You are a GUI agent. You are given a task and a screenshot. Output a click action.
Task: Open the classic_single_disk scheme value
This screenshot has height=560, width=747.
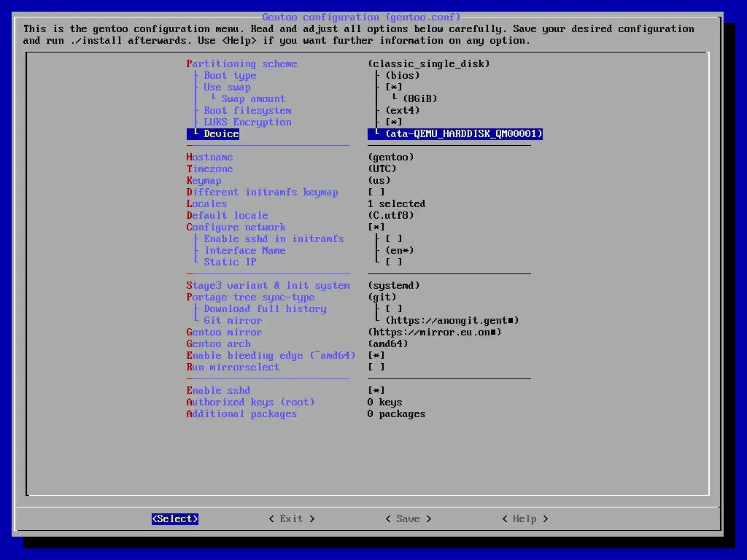(429, 63)
